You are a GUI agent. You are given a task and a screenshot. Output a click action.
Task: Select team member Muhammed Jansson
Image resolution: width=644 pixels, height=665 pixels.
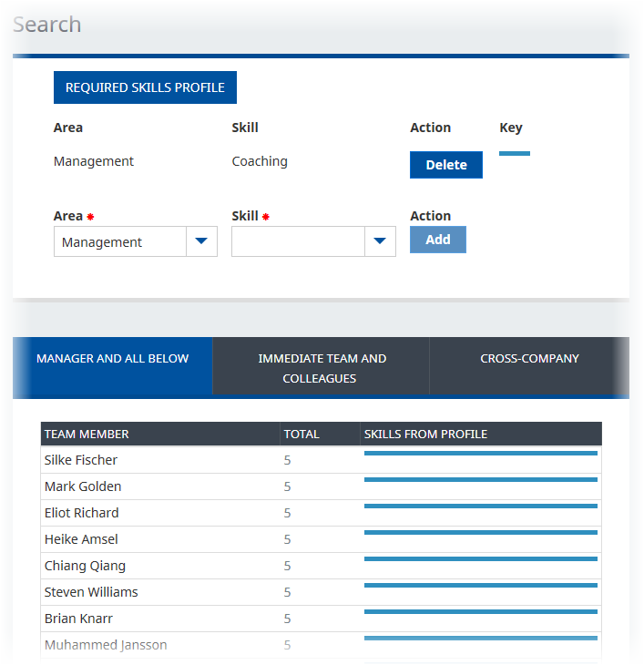point(106,645)
